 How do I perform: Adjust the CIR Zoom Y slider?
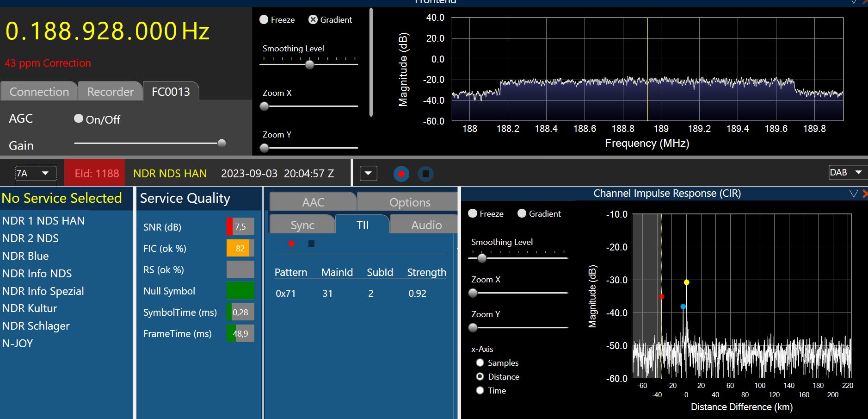pos(473,328)
